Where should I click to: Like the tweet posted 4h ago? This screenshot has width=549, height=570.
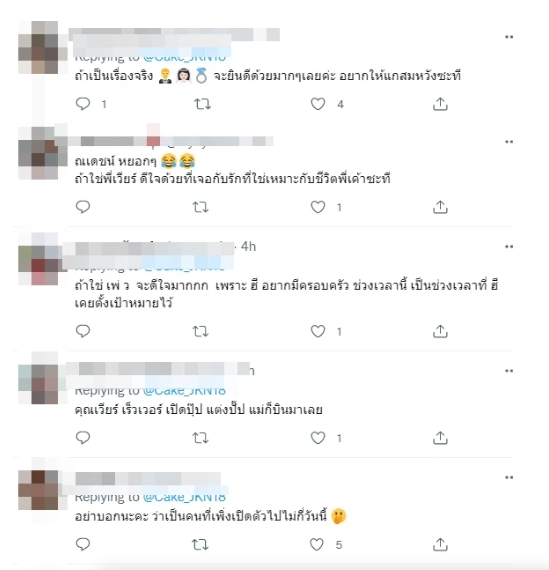point(318,331)
